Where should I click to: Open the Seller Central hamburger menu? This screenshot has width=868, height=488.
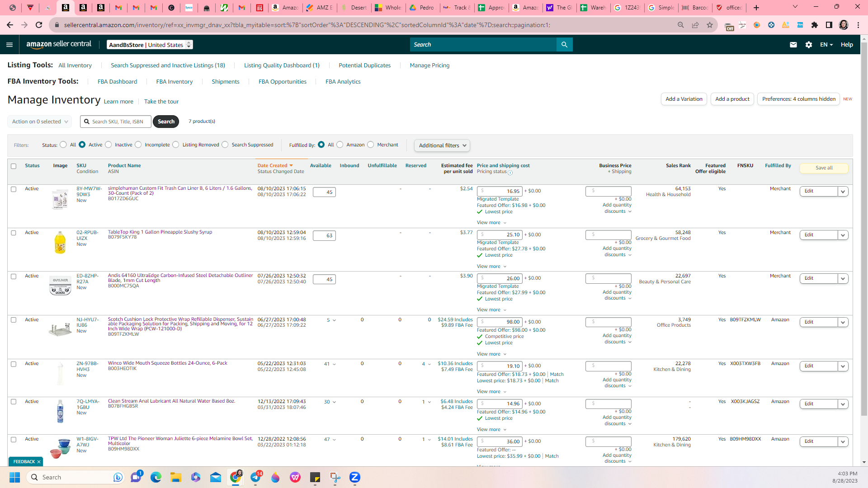point(9,45)
